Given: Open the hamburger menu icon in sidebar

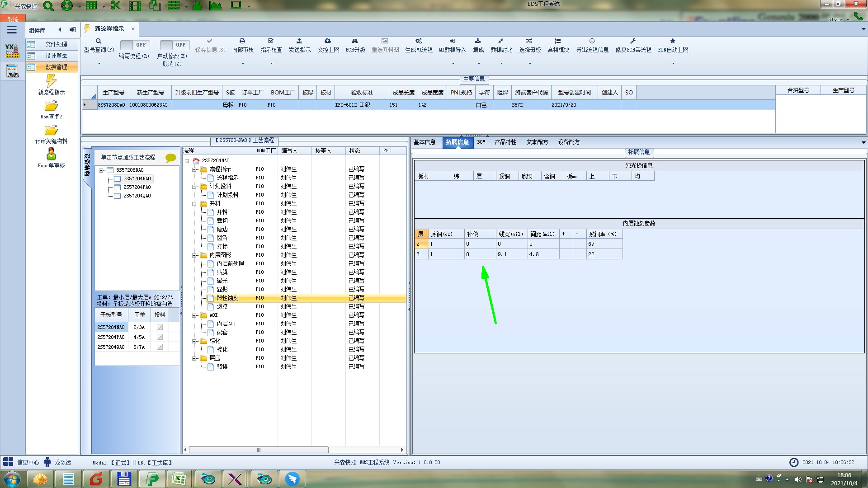Looking at the screenshot, I should click(12, 30).
